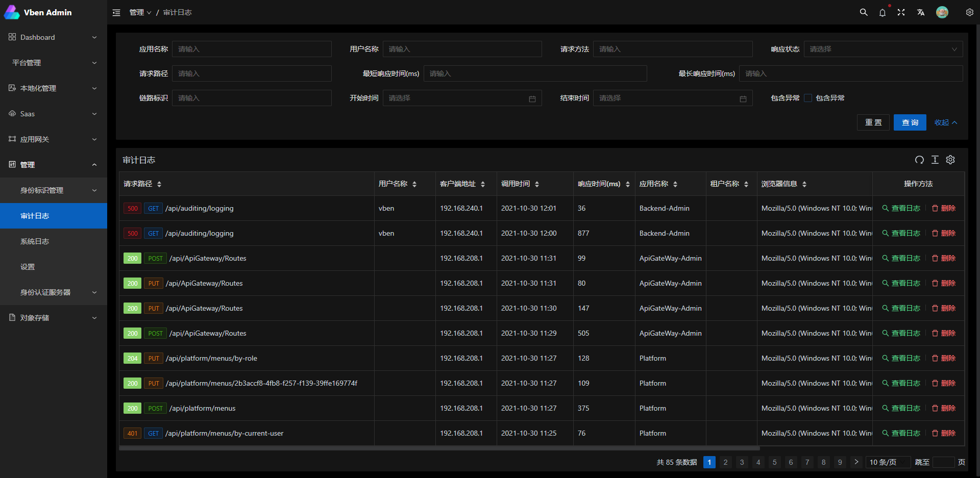
Task: Collapse the sidebar with the hamburger icon
Action: 116,12
